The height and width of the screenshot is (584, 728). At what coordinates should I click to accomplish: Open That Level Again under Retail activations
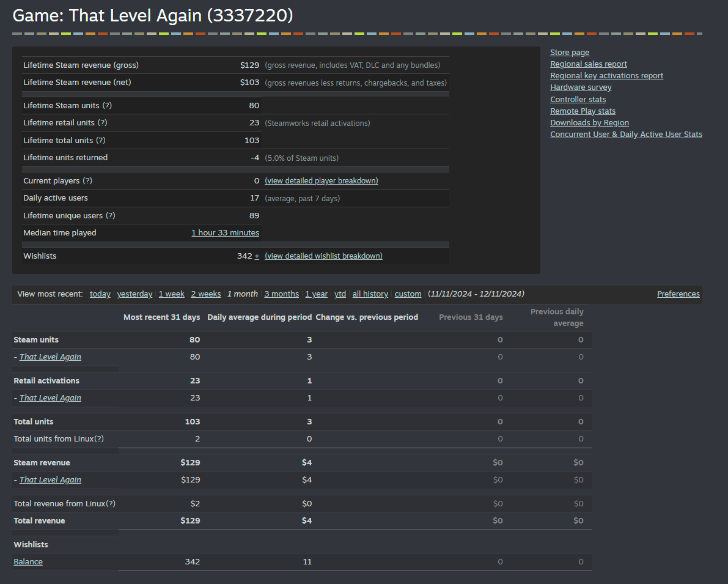[50, 397]
